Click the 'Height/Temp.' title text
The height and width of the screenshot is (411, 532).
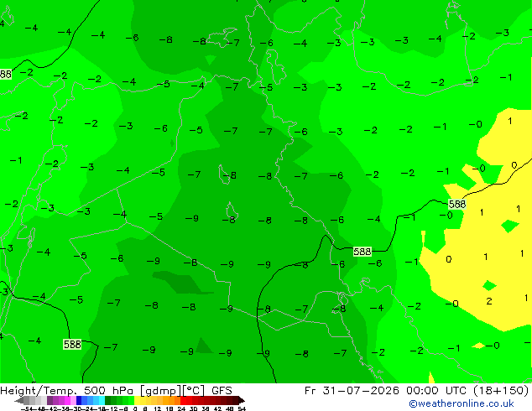[39, 390]
